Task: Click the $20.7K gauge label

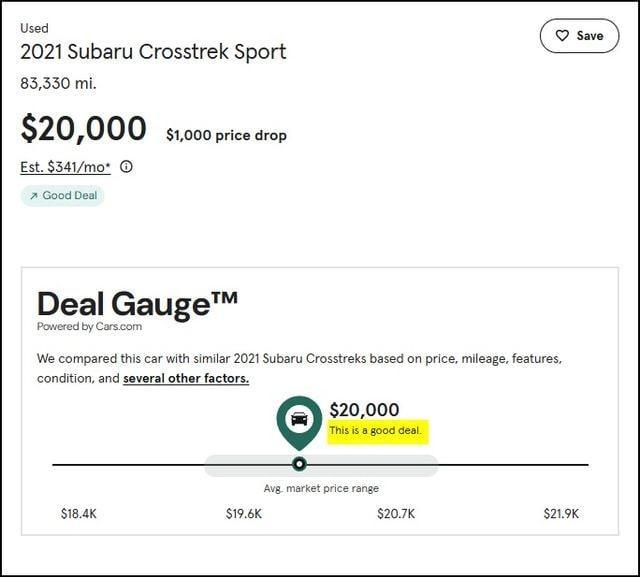Action: coord(396,513)
